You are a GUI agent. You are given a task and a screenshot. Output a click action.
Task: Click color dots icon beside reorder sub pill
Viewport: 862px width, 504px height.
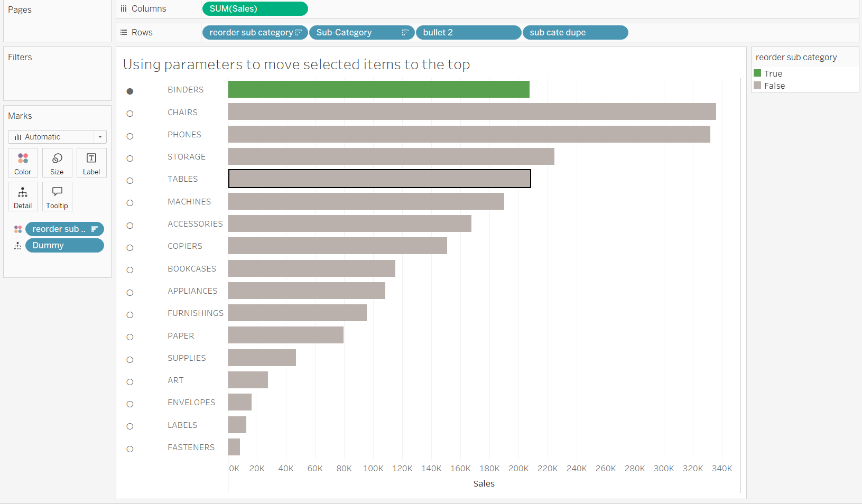[x=18, y=229]
